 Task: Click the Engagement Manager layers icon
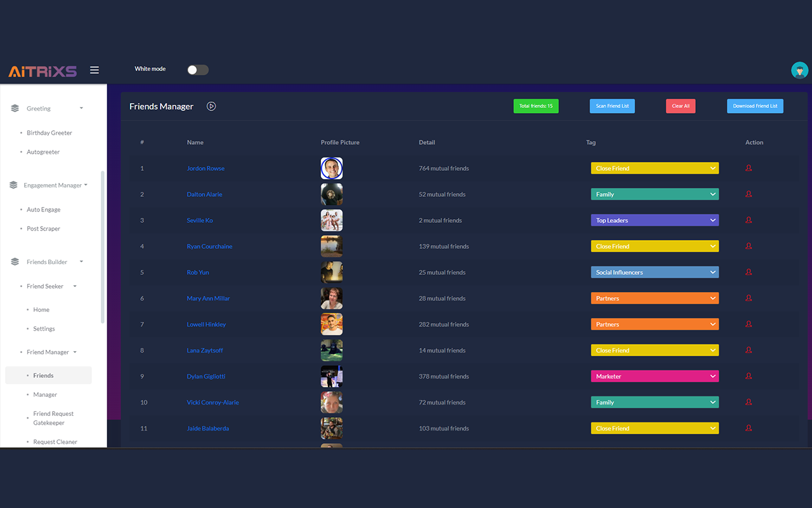(x=14, y=185)
